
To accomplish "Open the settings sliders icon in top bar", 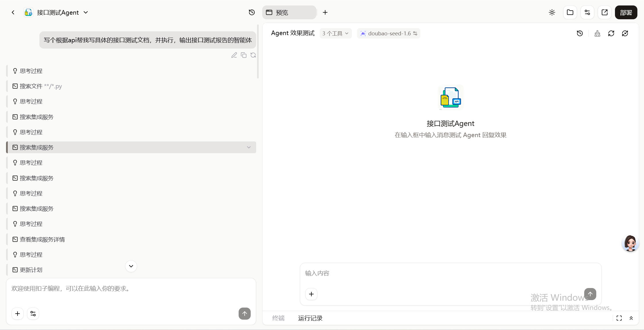I will tap(587, 12).
